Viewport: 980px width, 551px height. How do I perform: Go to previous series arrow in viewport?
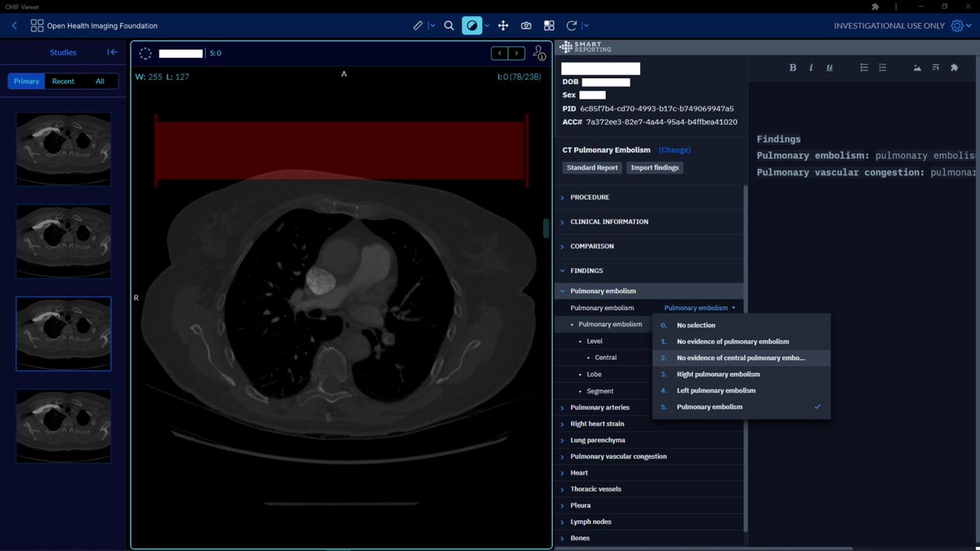pos(500,53)
